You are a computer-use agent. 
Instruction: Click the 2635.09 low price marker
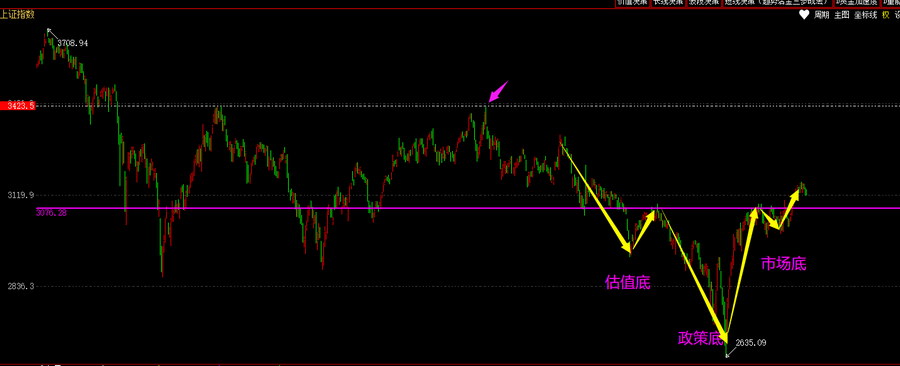tap(751, 343)
